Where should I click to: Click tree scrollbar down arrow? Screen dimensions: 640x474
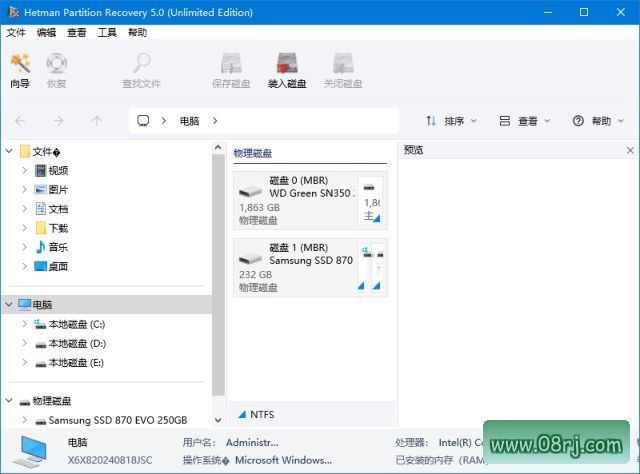(x=218, y=420)
